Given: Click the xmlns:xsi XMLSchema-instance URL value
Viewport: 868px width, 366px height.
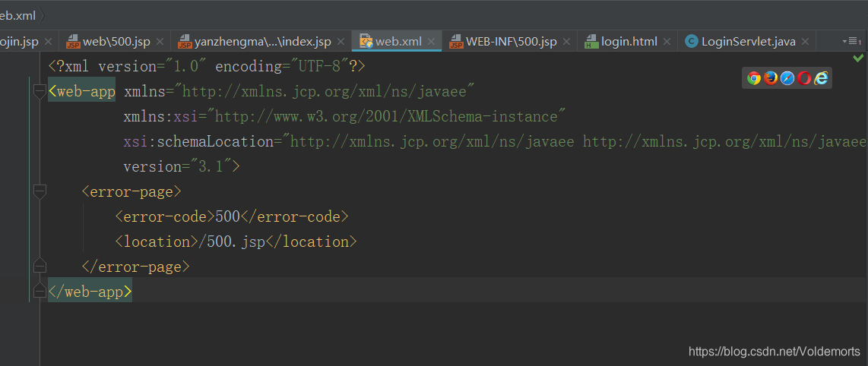Looking at the screenshot, I should click(386, 117).
